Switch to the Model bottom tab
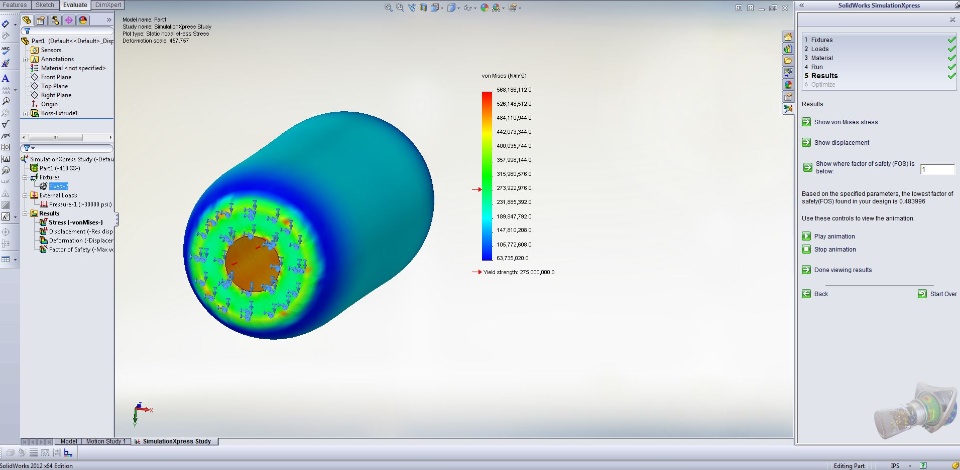960x470 pixels. tap(68, 441)
